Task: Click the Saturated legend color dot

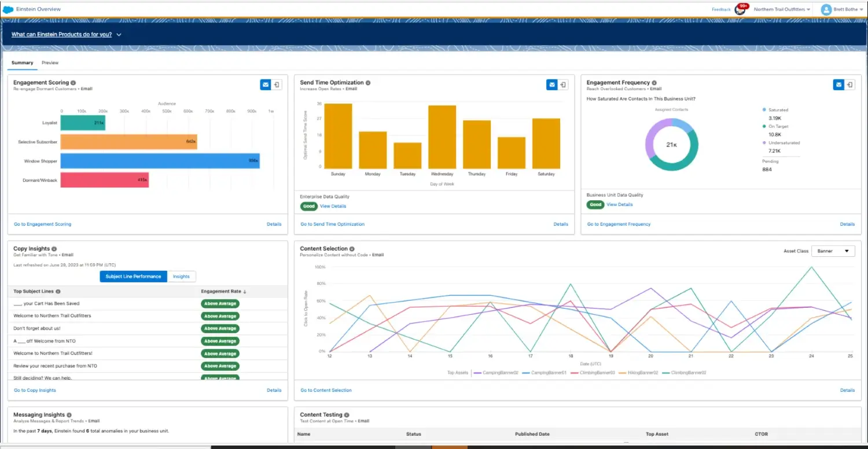Action: [x=764, y=109]
